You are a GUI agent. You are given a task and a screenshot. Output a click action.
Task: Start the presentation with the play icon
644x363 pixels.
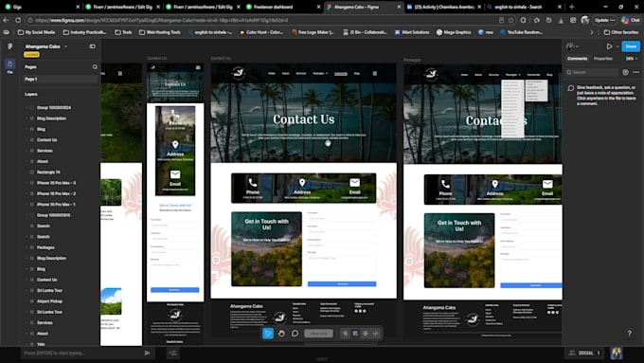[x=610, y=46]
